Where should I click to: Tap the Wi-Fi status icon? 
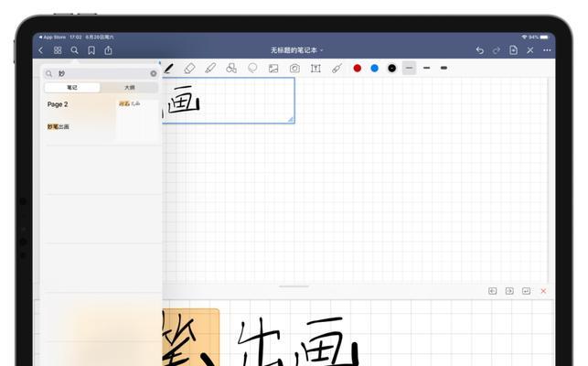pos(524,38)
